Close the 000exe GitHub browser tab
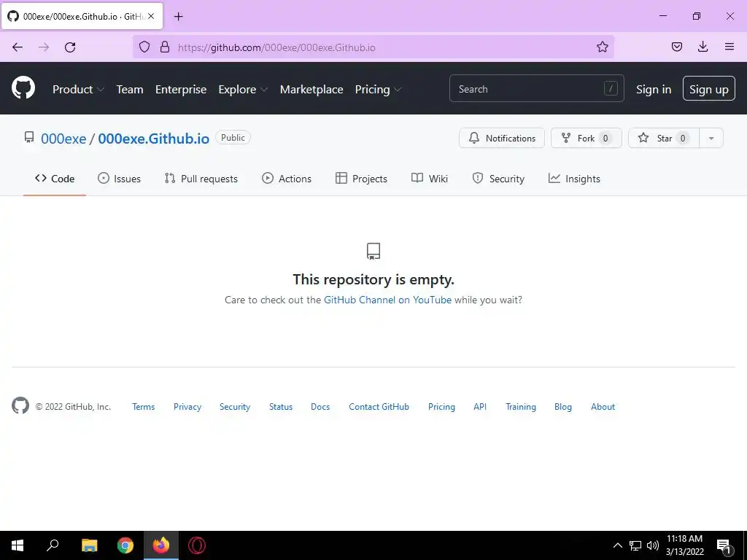This screenshot has height=560, width=747. pyautogui.click(x=151, y=16)
